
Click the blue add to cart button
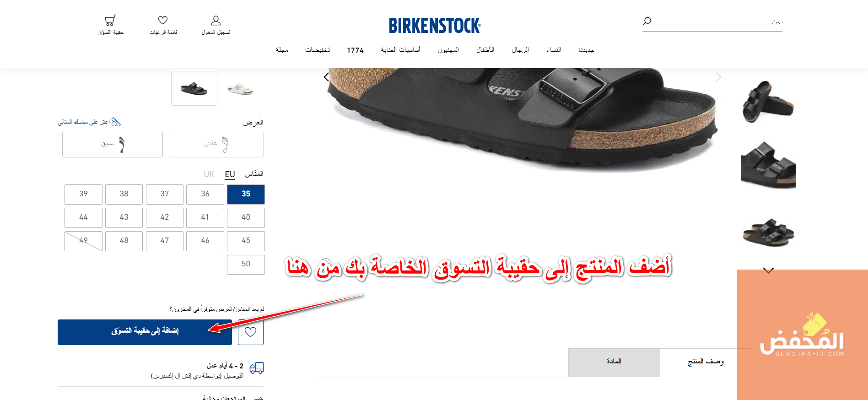(x=145, y=332)
